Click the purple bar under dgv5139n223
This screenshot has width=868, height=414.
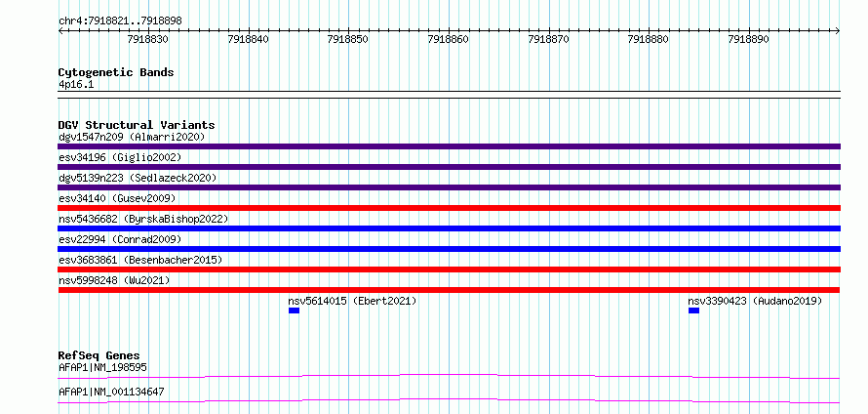pyautogui.click(x=449, y=187)
